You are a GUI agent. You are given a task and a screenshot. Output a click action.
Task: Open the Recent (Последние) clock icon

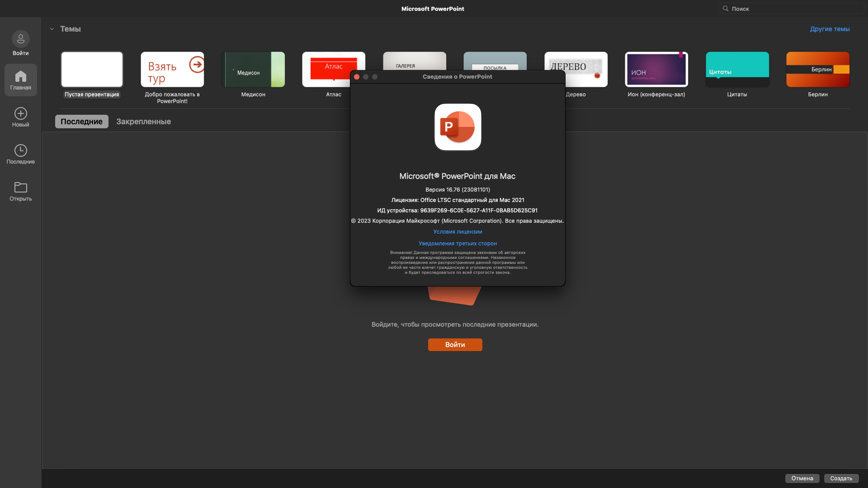pos(21,150)
